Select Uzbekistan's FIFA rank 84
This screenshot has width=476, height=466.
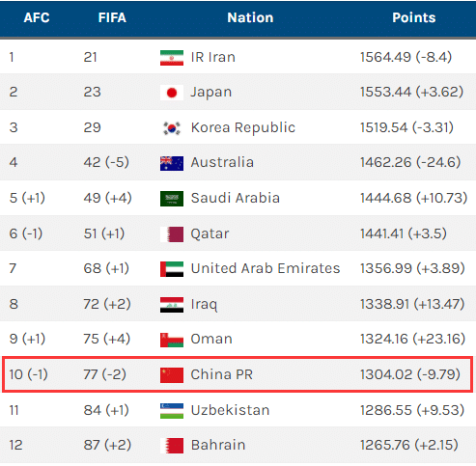point(92,410)
